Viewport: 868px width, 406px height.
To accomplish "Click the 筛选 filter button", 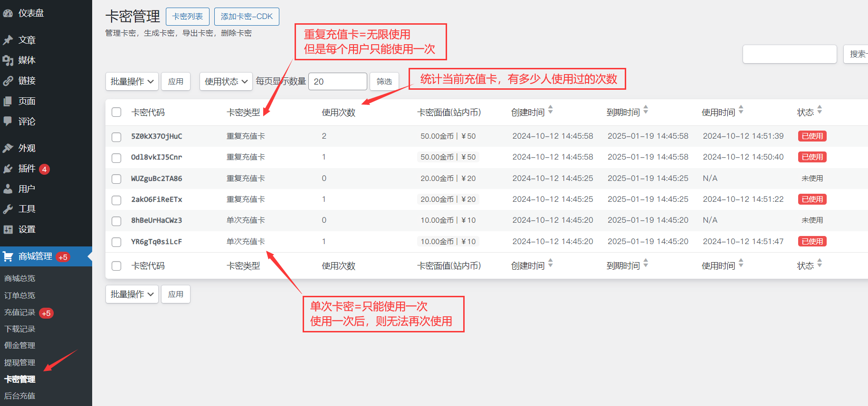I will pos(384,82).
